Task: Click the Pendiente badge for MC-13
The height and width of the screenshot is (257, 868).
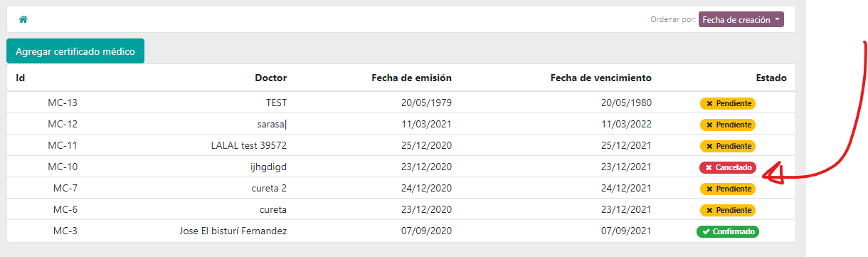Action: pyautogui.click(x=728, y=103)
